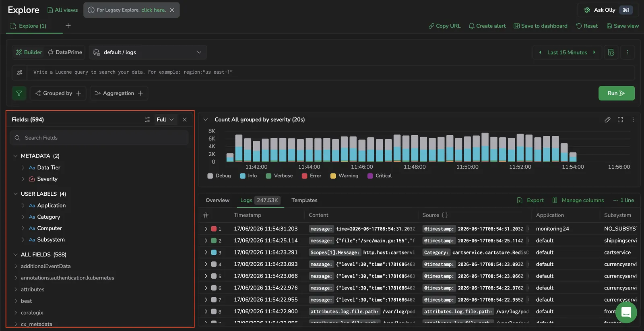Open the default / logs source dropdown

(x=148, y=52)
